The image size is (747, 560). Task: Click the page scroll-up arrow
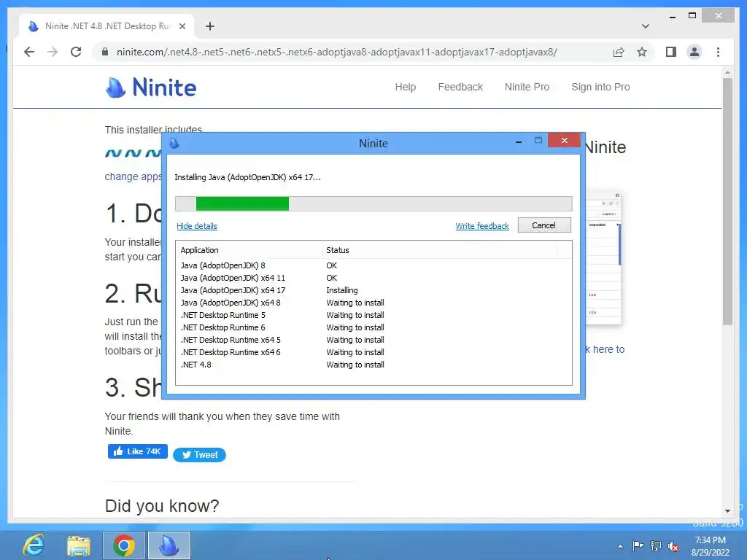click(727, 72)
